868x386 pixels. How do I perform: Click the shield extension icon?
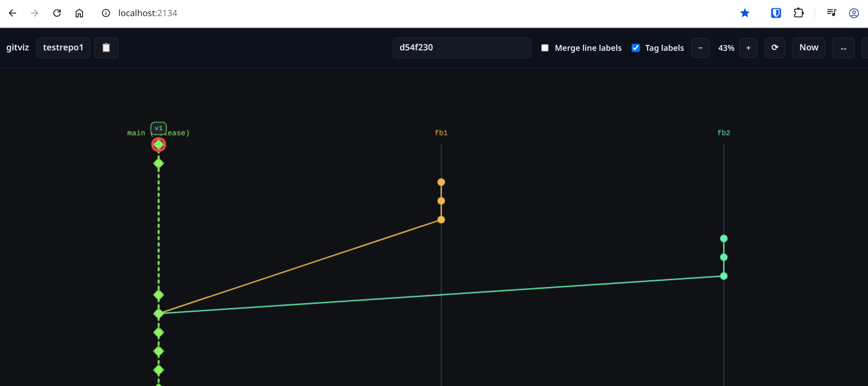coord(775,13)
